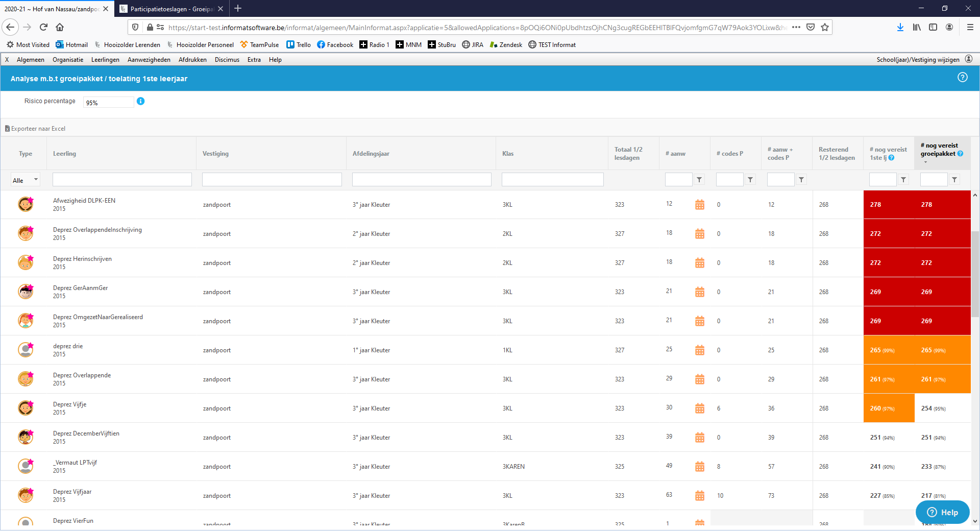The height and width of the screenshot is (531, 980).
Task: Open Firefox hamburger application menu
Action: click(970, 27)
